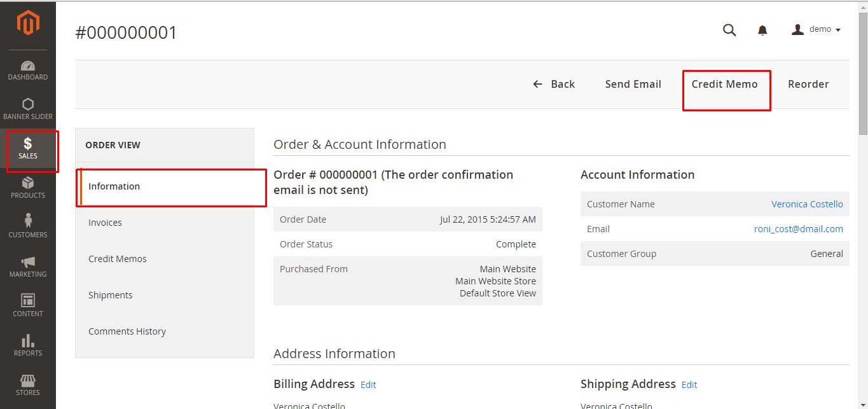The width and height of the screenshot is (868, 409).
Task: Create a Credit Memo for the order
Action: (724, 83)
